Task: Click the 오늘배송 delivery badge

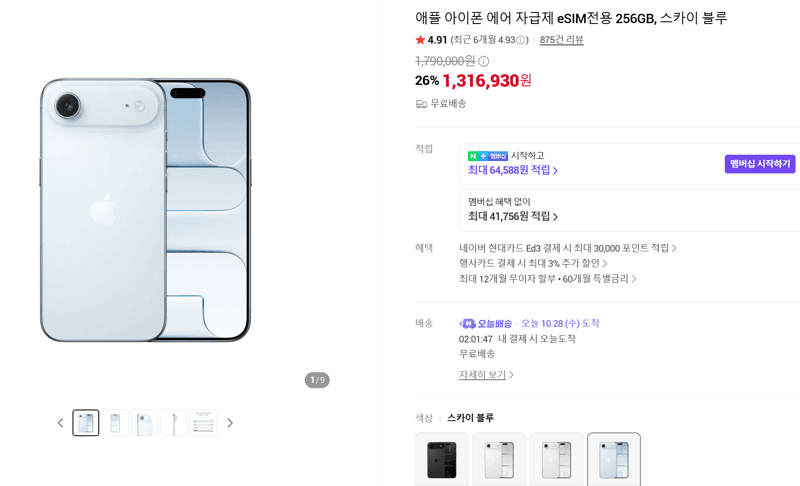Action: click(x=485, y=323)
